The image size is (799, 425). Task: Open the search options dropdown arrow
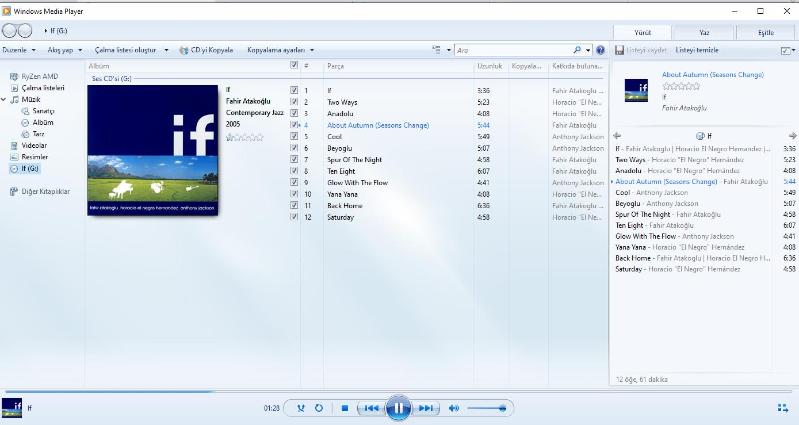588,50
